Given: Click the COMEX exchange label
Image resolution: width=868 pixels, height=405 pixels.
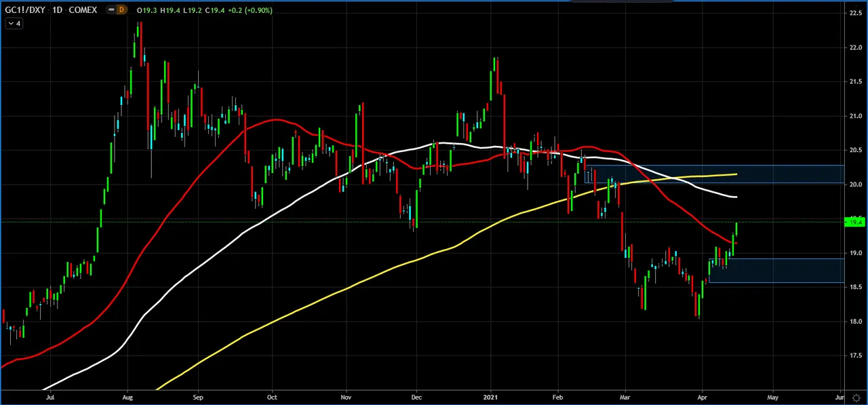Looking at the screenshot, I should (x=83, y=10).
